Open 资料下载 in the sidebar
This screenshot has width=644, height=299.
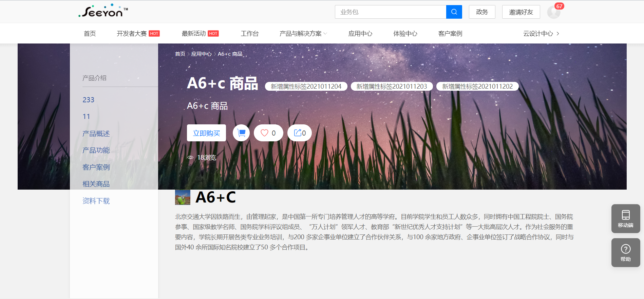point(96,201)
